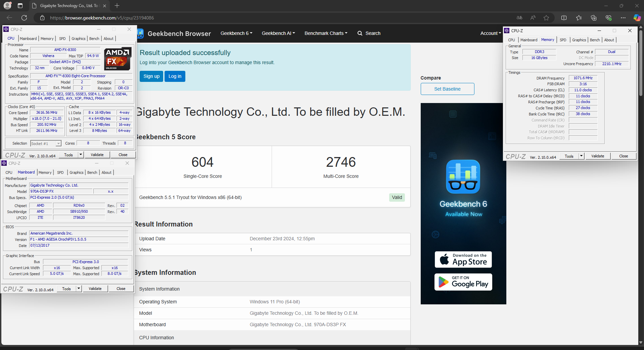
Task: Open About tab in Memory window
Action: (609, 40)
